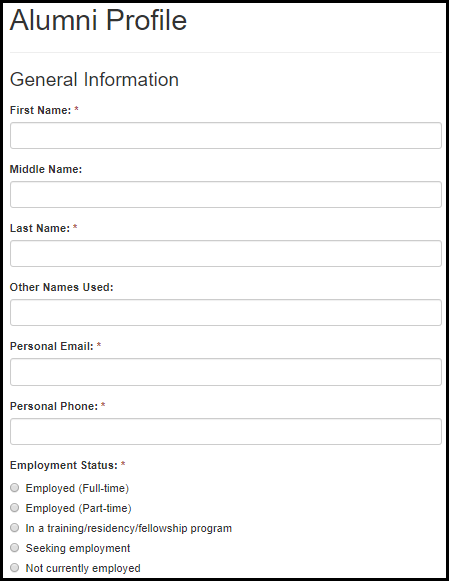Click the Personal Phone label text
This screenshot has height=581, width=449.
pyautogui.click(x=54, y=406)
